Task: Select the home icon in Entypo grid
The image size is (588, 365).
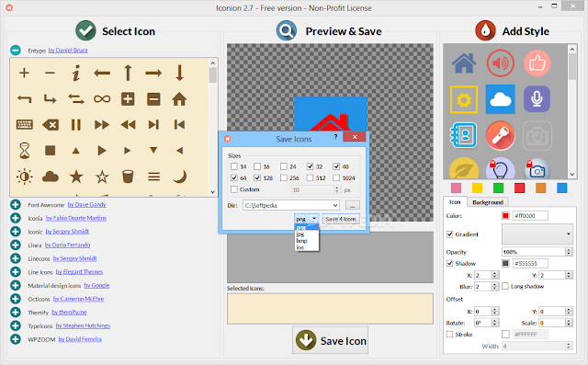Action: point(179,99)
